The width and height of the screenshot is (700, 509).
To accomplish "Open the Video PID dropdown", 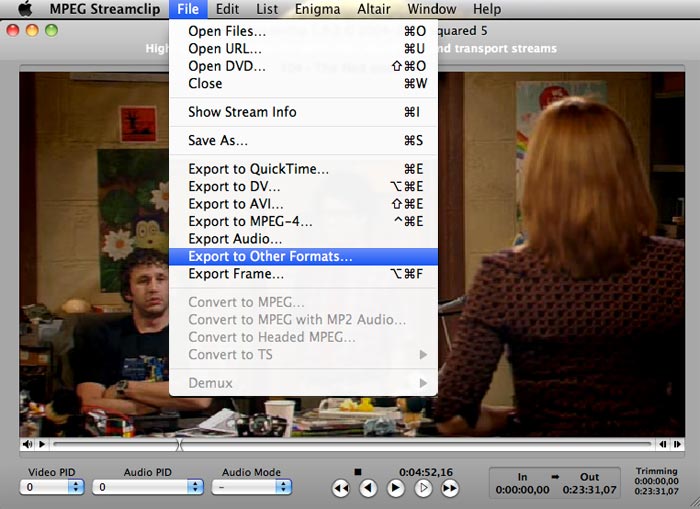I will [52, 487].
